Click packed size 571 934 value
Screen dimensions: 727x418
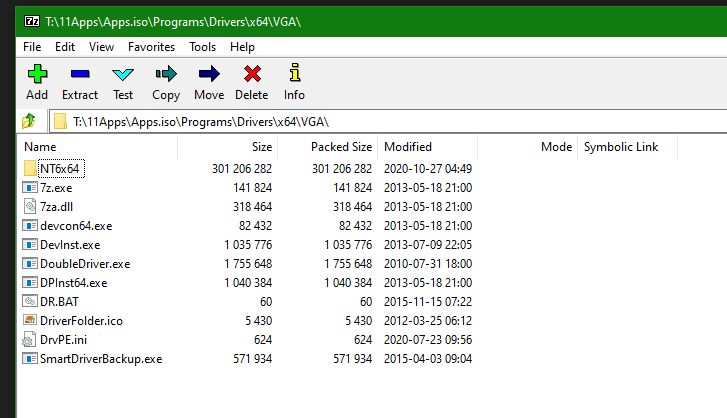(352, 359)
